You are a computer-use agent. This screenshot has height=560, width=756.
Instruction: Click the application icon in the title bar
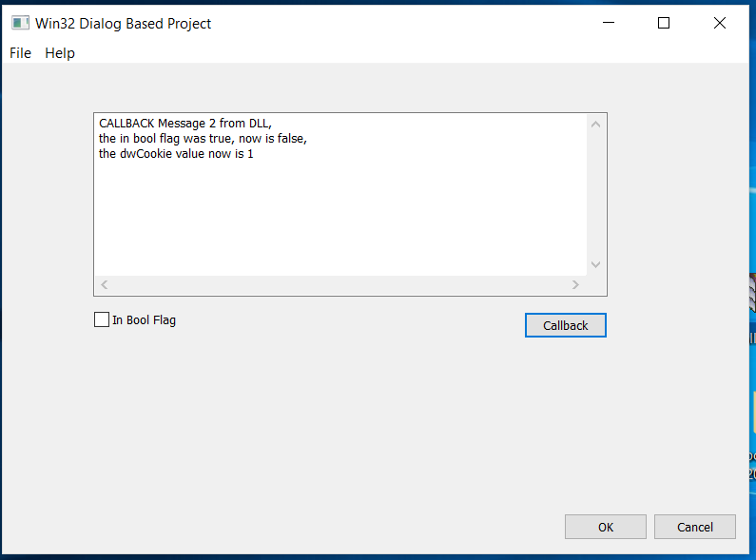coord(20,23)
